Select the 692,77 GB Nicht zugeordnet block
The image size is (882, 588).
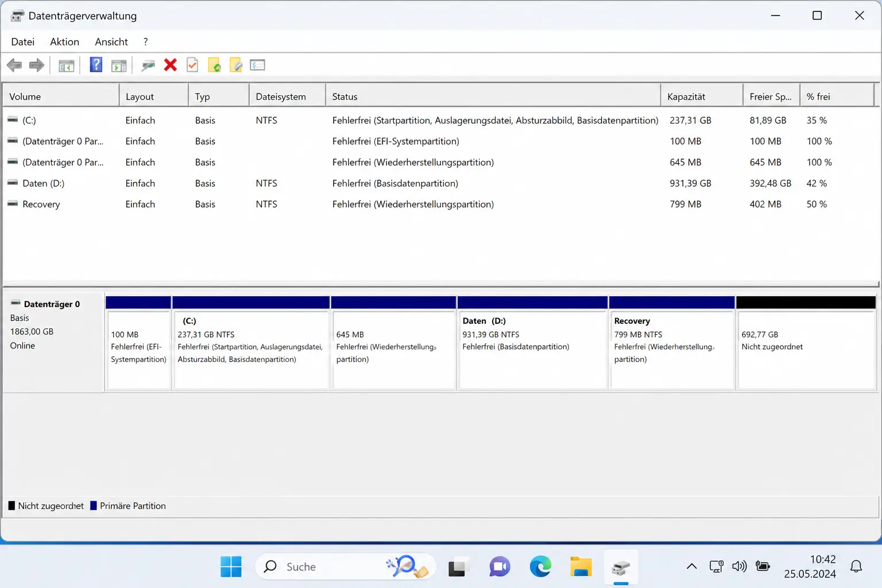pos(806,343)
